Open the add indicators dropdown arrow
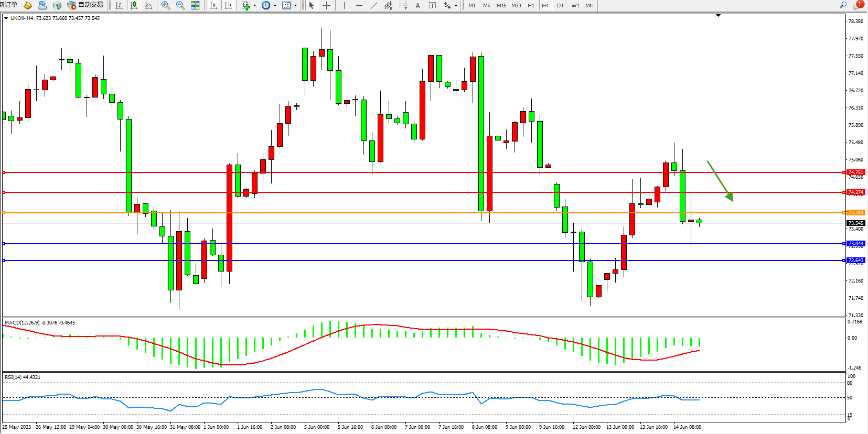868x434 pixels. coord(254,6)
